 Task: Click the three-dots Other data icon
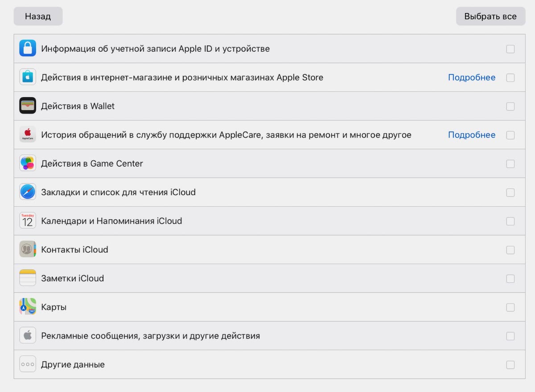click(28, 364)
